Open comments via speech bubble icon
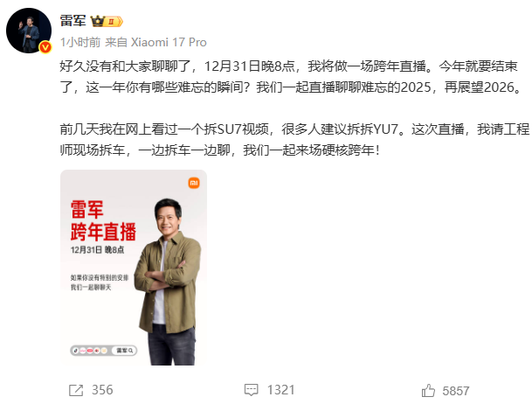The image size is (532, 404). point(252,390)
